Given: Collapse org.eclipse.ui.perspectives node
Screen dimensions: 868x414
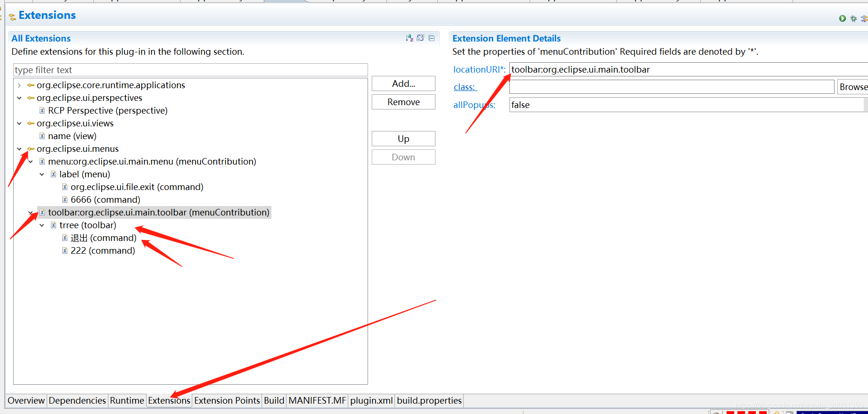Looking at the screenshot, I should [x=19, y=98].
